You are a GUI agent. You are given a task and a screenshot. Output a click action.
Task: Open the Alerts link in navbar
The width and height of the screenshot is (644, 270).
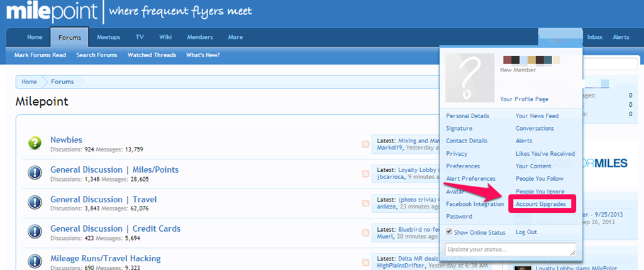click(621, 37)
